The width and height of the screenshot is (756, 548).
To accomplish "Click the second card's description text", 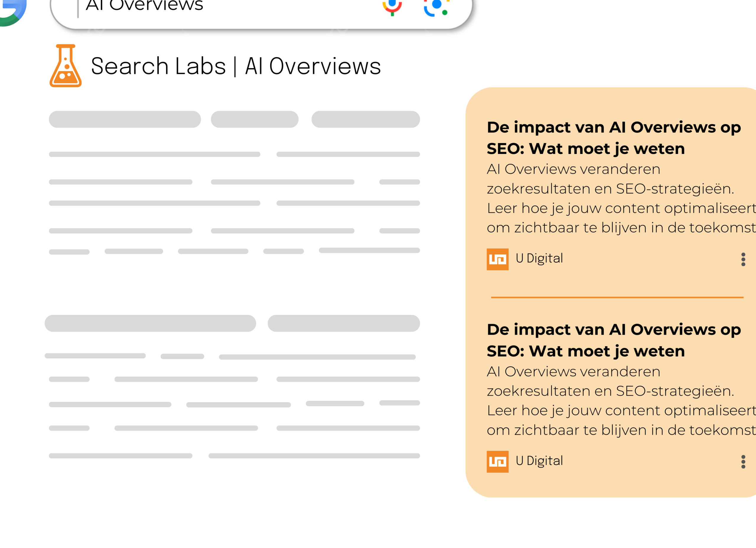I will 621,401.
